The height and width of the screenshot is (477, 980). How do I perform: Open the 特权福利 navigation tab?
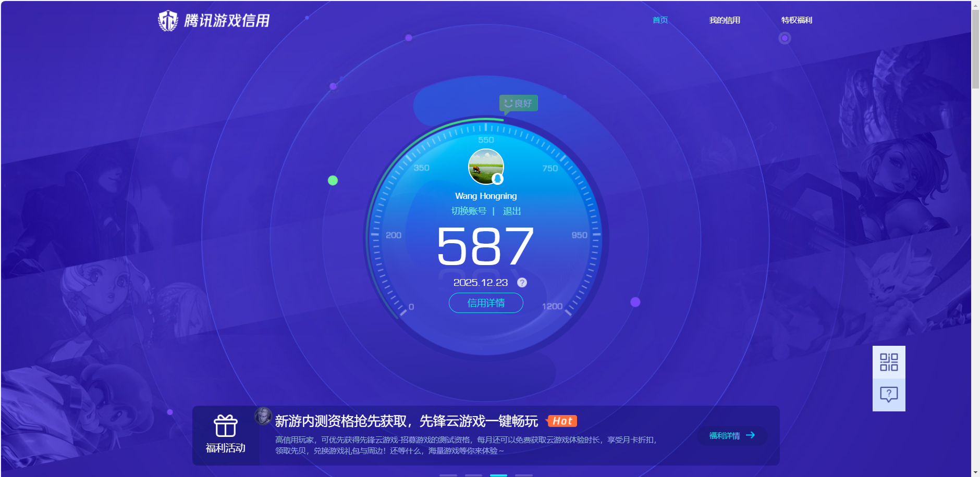point(797,20)
